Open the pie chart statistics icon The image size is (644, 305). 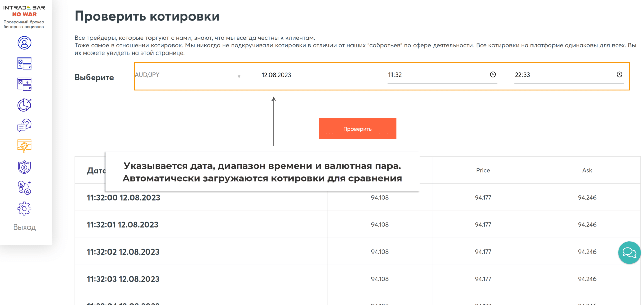coord(24,105)
